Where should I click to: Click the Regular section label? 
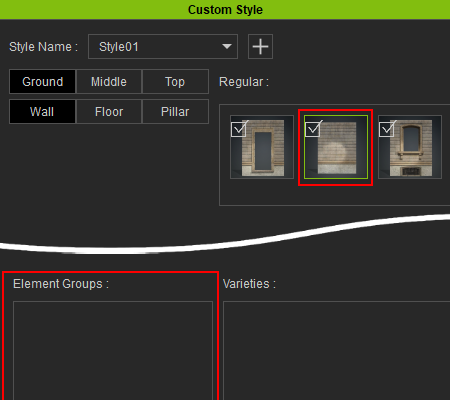coord(244,82)
